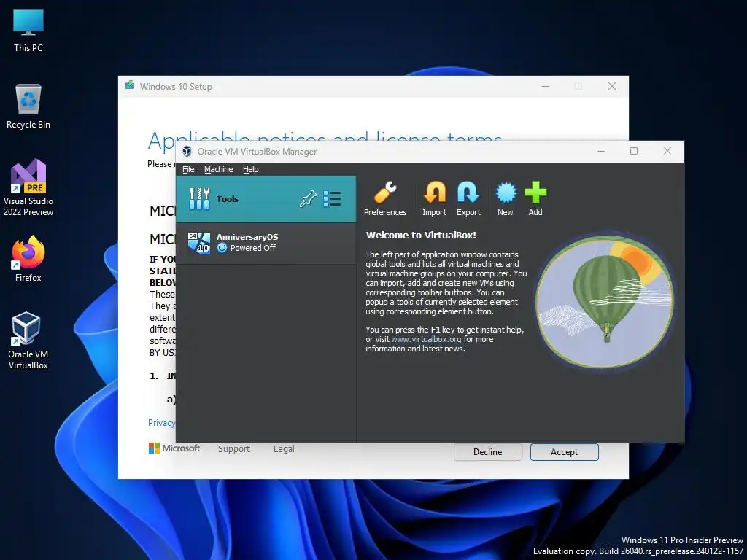Select the Tools wrench-and-screwdriver icon
This screenshot has width=747, height=560.
(x=199, y=198)
